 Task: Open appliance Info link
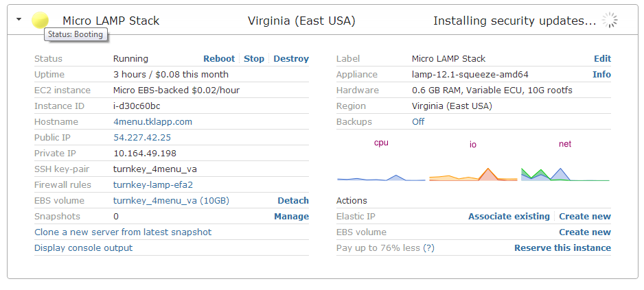(601, 75)
